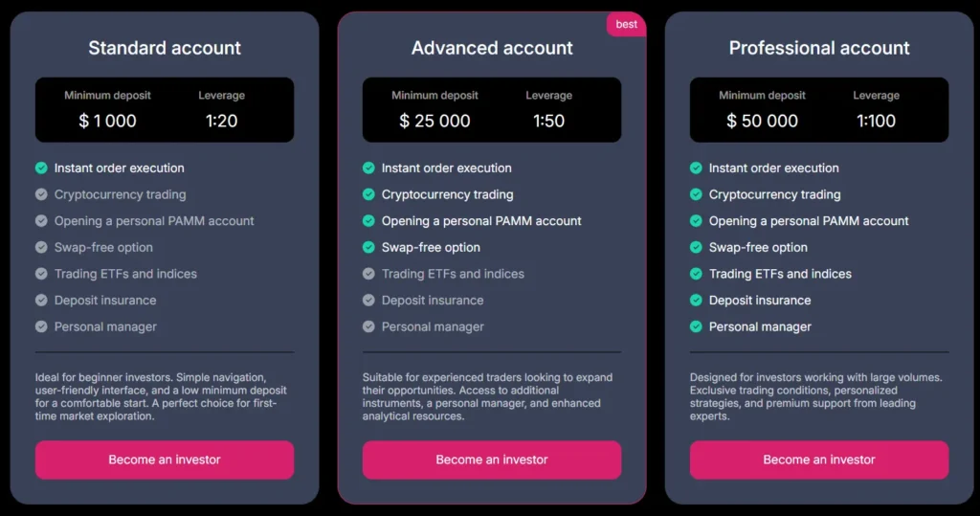
Task: Click the gray checkmark beside Advanced Deposit insurance
Action: [368, 300]
